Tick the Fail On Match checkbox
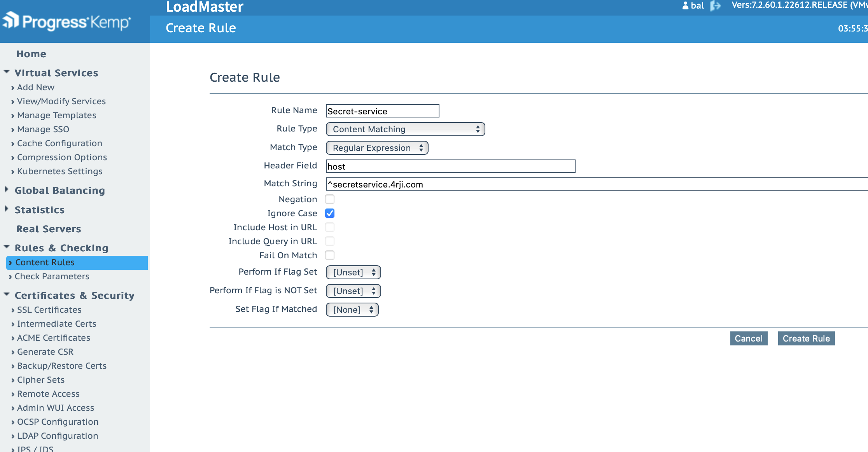The height and width of the screenshot is (452, 868). (x=330, y=255)
